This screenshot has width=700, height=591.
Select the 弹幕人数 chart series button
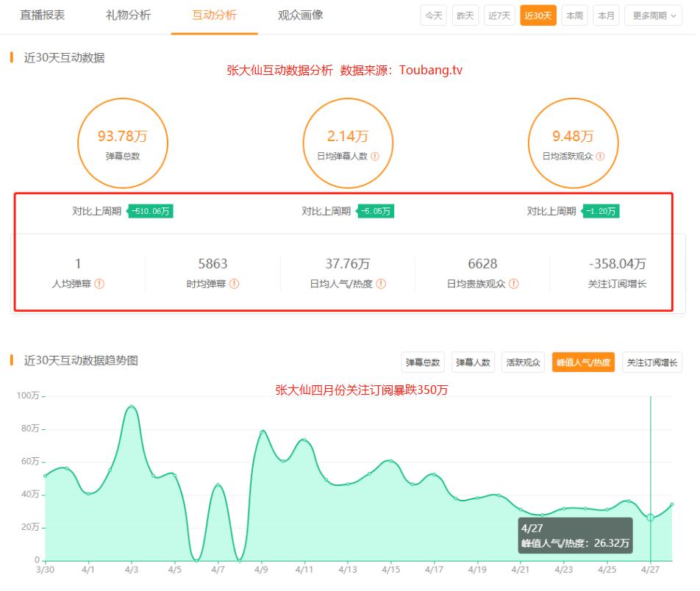click(x=473, y=362)
